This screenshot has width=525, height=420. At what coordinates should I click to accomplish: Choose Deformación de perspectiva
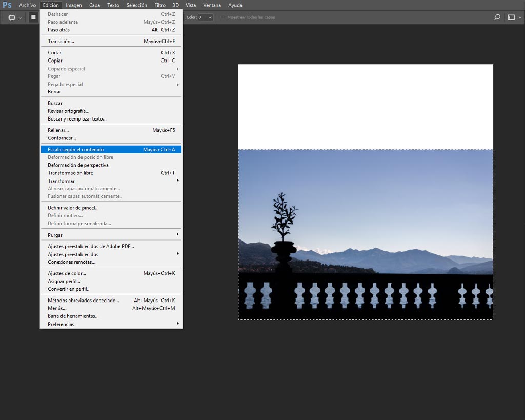111,165
